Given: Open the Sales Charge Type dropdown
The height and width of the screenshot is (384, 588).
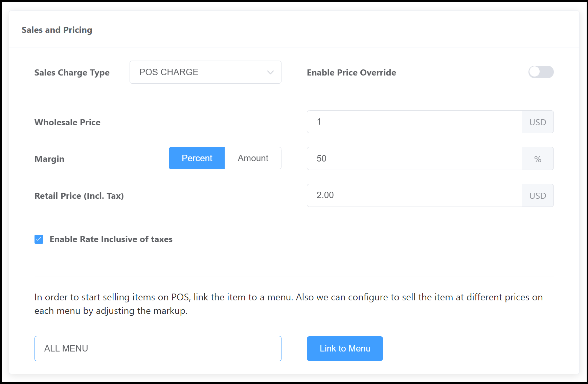Looking at the screenshot, I should [205, 72].
